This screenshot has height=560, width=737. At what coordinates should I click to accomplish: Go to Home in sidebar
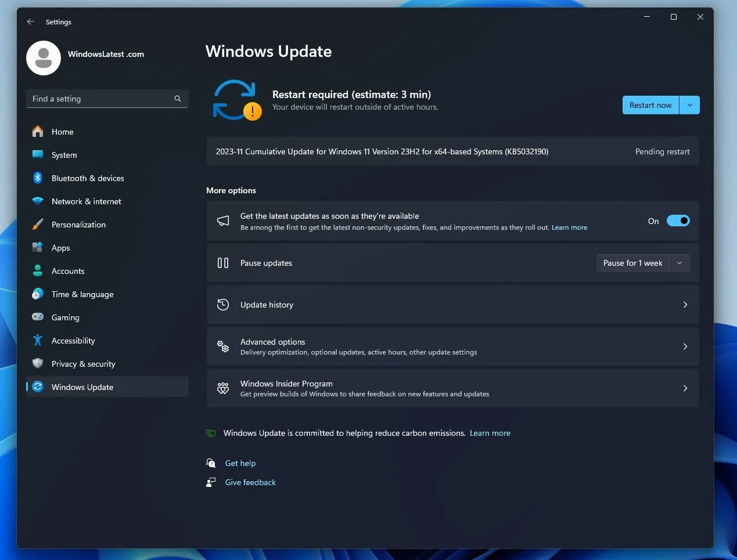coord(107,132)
